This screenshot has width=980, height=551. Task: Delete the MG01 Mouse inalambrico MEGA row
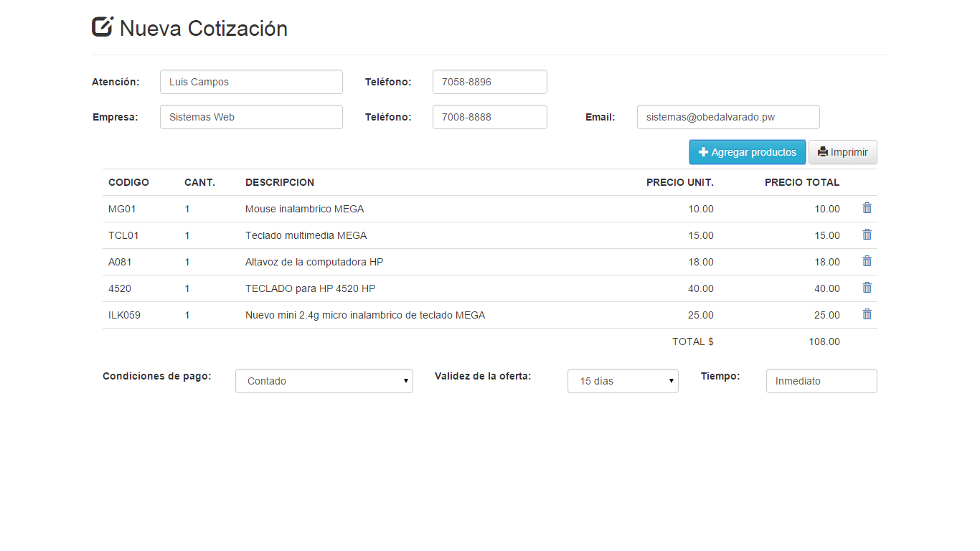pos(867,208)
